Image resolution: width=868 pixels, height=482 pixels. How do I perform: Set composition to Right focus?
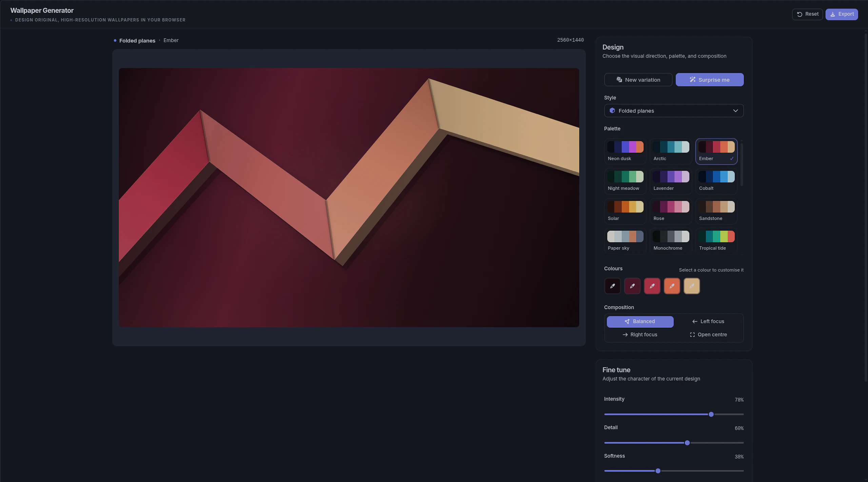pos(640,335)
